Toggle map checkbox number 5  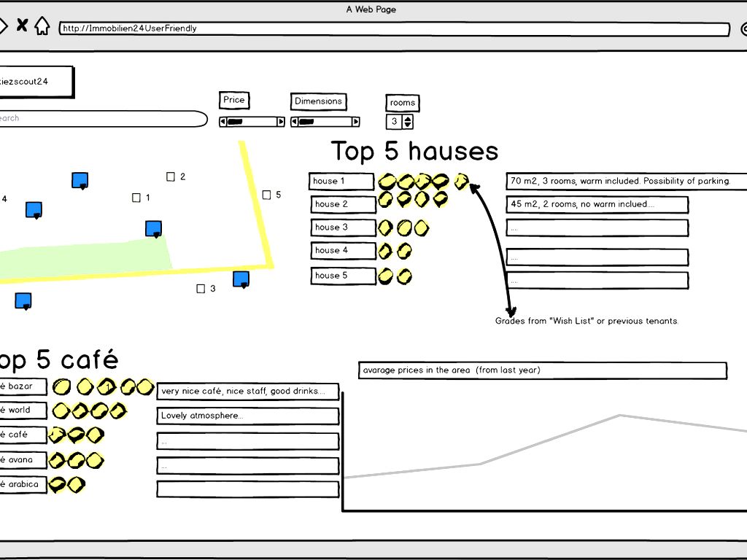coord(266,195)
